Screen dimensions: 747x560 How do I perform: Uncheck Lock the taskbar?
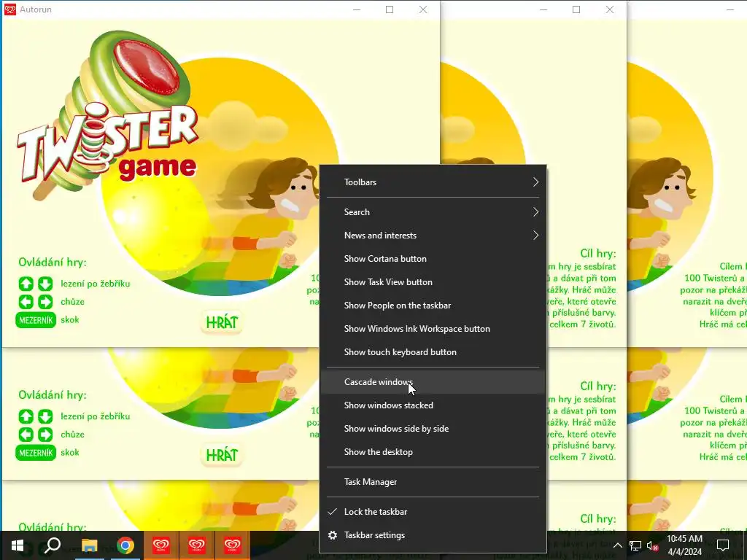click(433, 512)
